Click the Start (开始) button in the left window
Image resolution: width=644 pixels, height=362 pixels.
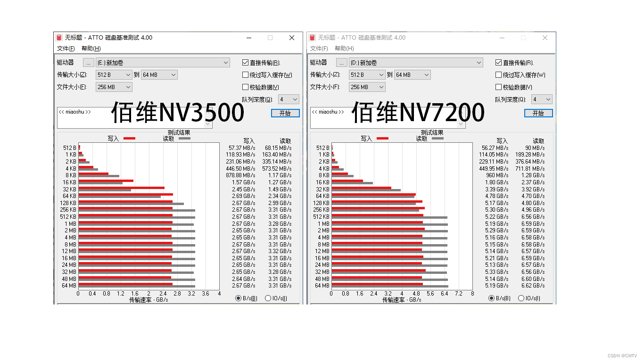[x=285, y=113]
